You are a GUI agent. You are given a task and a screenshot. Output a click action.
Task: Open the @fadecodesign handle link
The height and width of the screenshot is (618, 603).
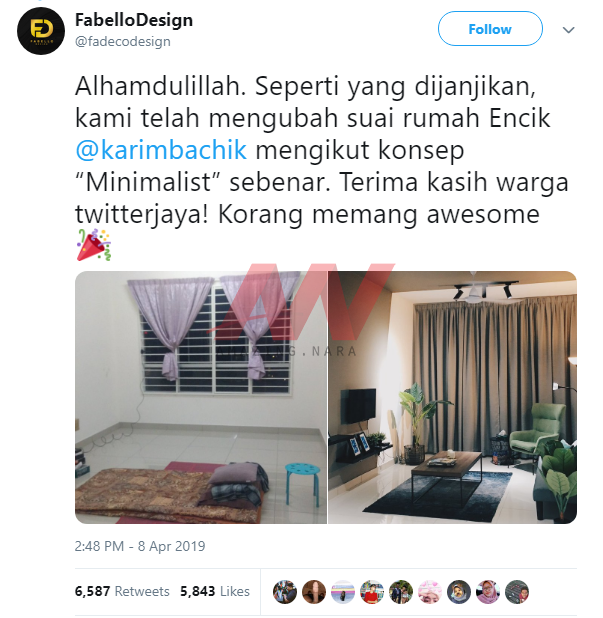[123, 41]
